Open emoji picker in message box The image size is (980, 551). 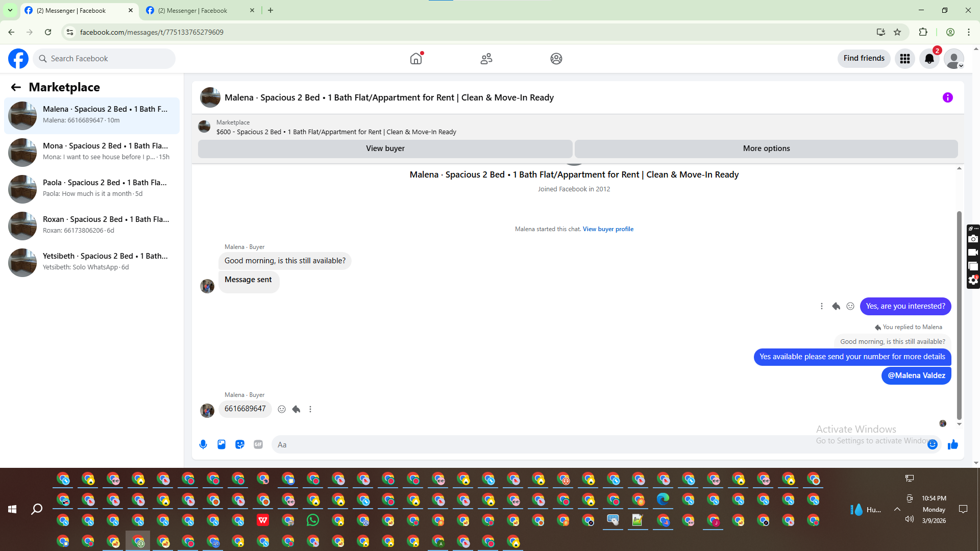933,444
